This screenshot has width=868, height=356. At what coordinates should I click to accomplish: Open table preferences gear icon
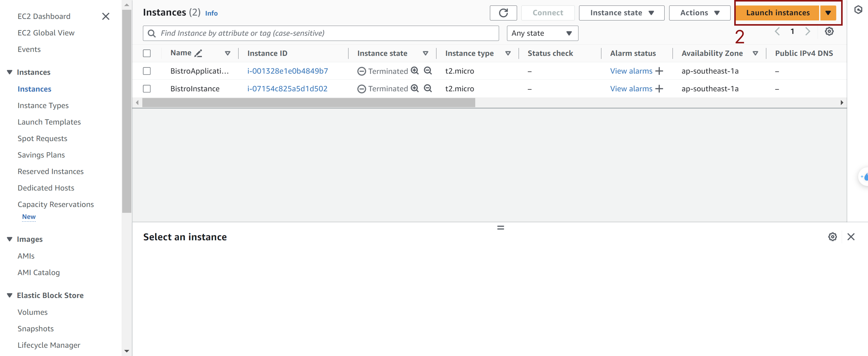coord(829,31)
